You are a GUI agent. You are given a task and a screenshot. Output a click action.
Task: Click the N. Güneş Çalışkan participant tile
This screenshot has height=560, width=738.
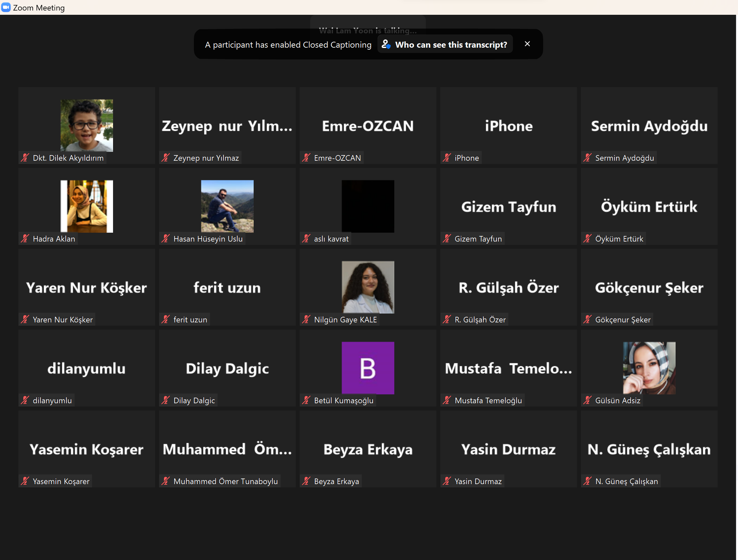[x=649, y=449]
